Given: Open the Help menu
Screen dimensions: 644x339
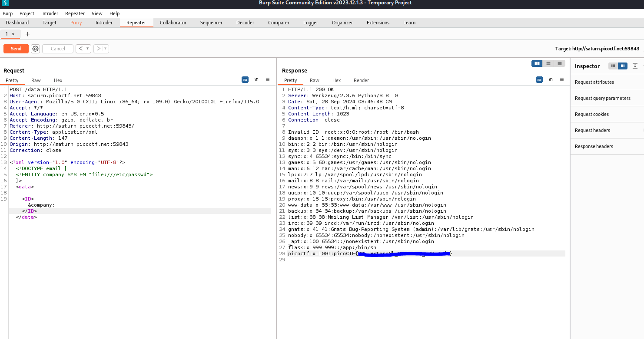Looking at the screenshot, I should click(114, 13).
